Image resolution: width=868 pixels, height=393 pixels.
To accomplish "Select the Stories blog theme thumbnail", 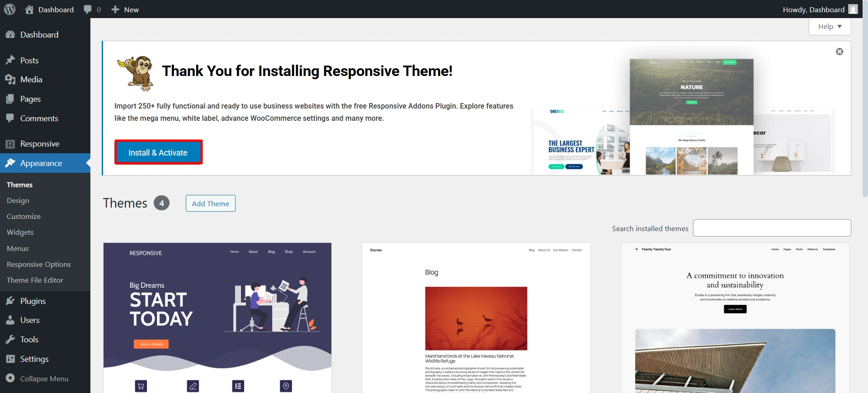I will click(x=476, y=318).
